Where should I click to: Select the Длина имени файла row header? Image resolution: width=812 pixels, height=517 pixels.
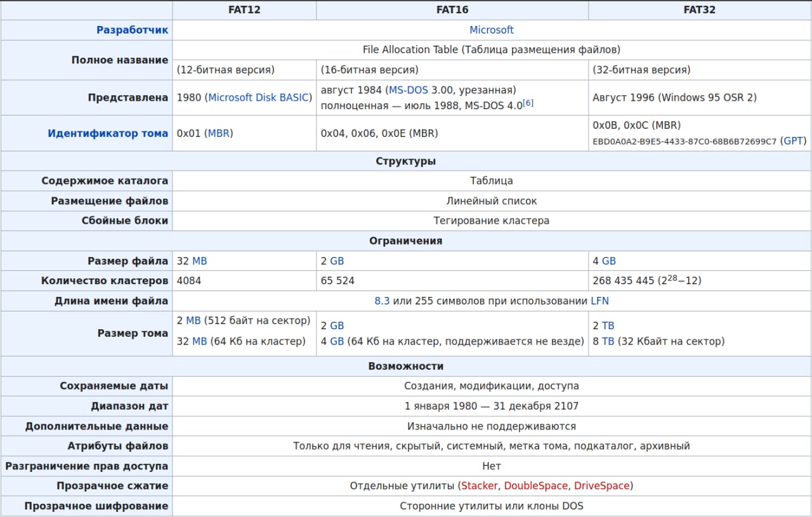coord(86,301)
